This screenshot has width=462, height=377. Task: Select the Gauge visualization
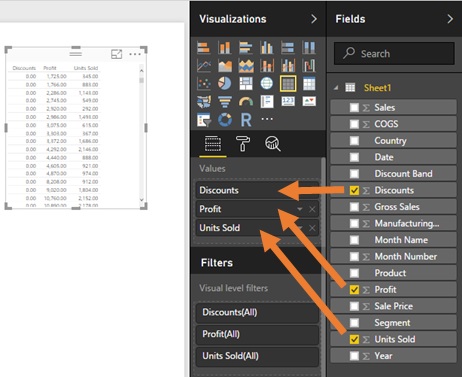(x=246, y=101)
